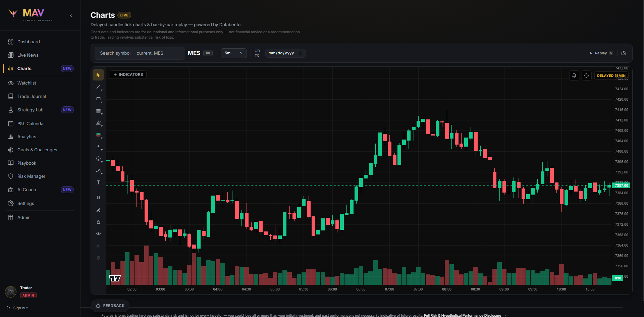Screen dimensions: 644x317
Task: Click the LIVE badge next to Charts
Action: [x=124, y=15]
